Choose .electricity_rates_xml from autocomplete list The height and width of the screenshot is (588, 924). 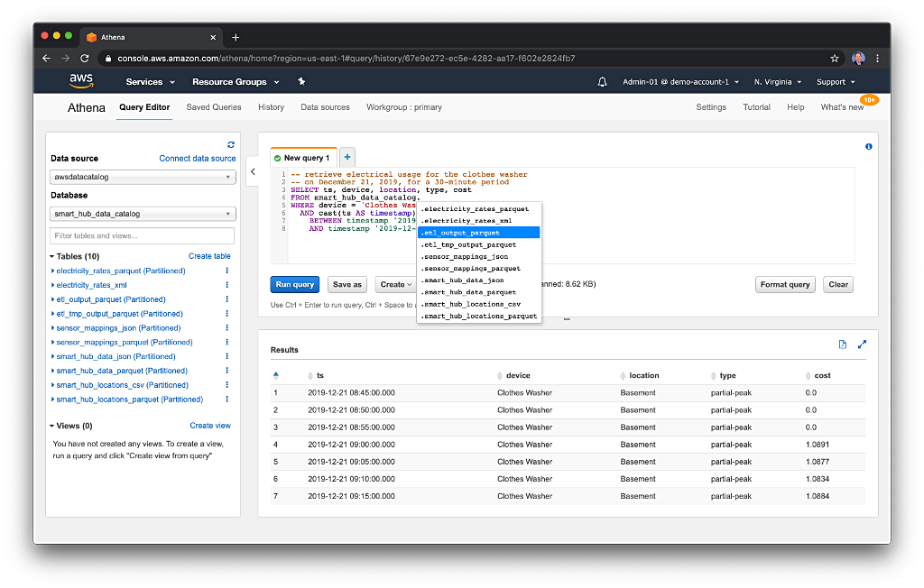478,221
